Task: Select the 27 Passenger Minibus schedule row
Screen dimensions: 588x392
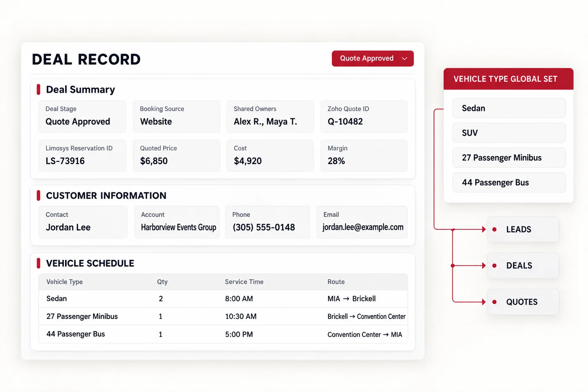Action: pyautogui.click(x=223, y=316)
